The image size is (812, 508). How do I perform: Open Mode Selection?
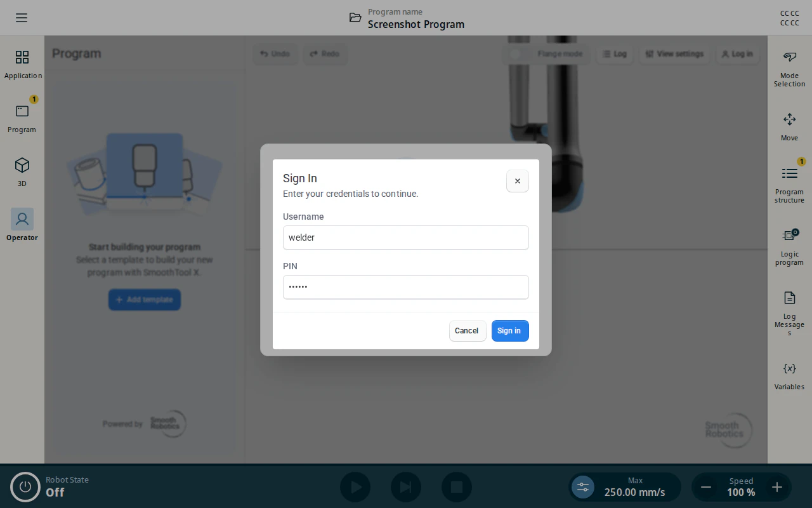pyautogui.click(x=789, y=69)
